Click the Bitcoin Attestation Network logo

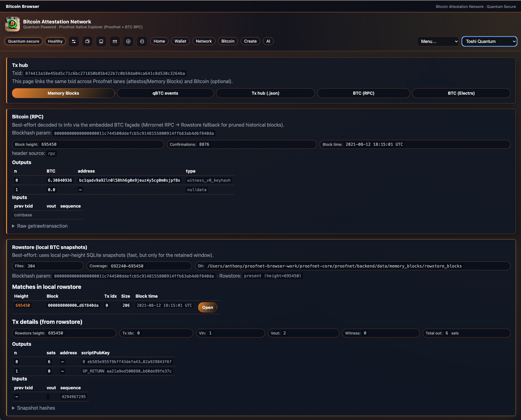tap(12, 24)
